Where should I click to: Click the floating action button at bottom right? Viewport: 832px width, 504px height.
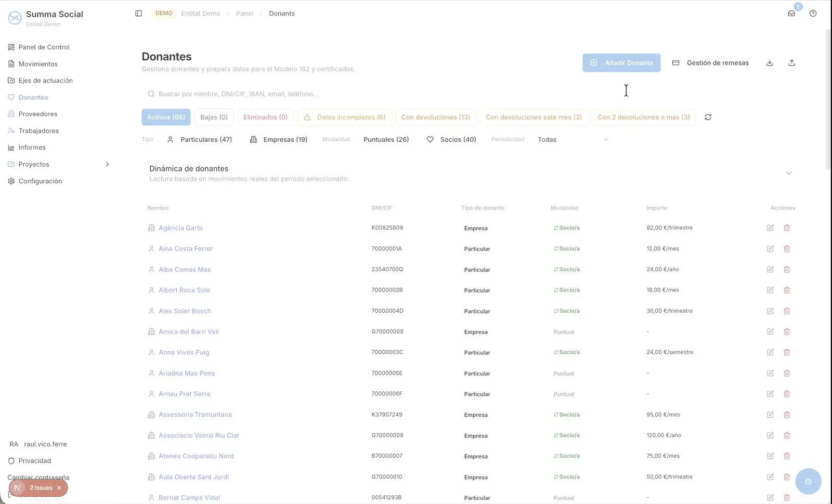tap(808, 481)
